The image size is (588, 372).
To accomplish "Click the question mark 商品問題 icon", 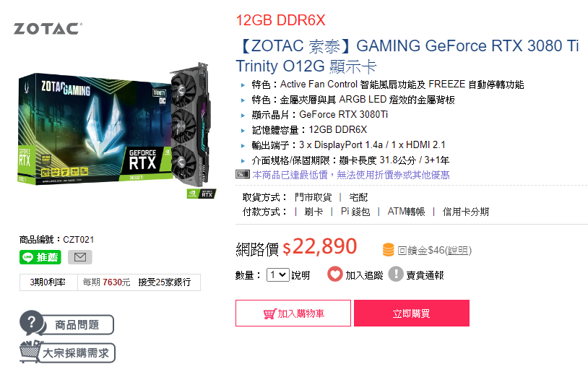I will (32, 322).
